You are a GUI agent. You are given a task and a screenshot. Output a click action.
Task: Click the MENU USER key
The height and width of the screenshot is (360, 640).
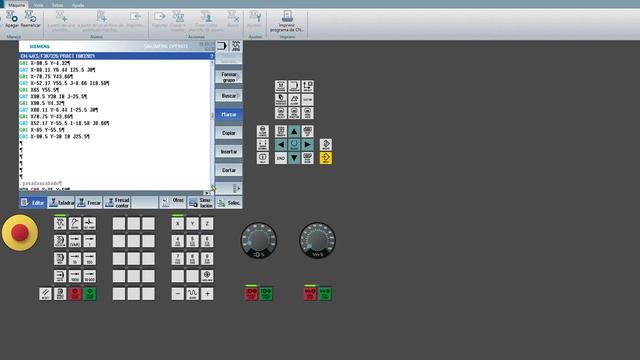click(x=307, y=113)
